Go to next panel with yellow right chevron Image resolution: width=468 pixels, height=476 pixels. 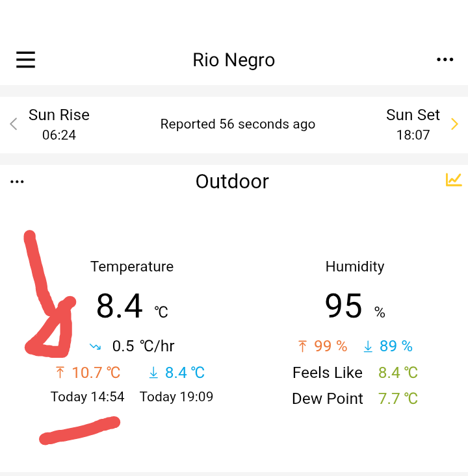coord(454,124)
